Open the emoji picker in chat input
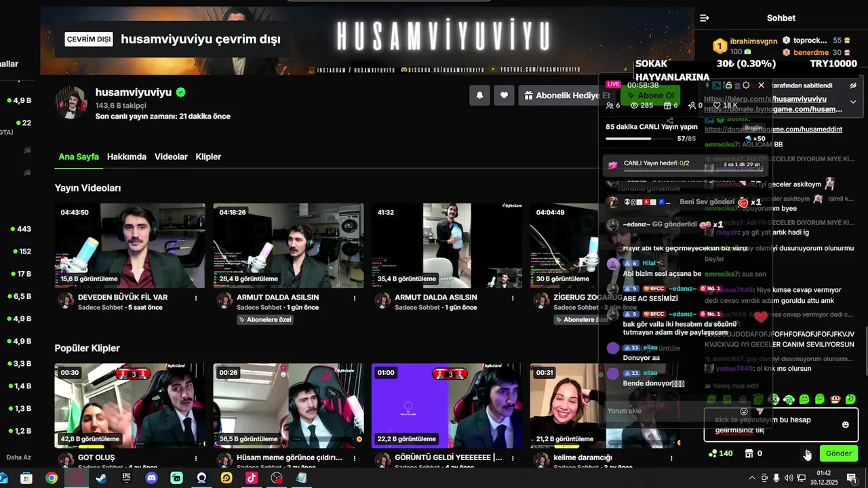Image resolution: width=868 pixels, height=488 pixels. click(x=845, y=425)
